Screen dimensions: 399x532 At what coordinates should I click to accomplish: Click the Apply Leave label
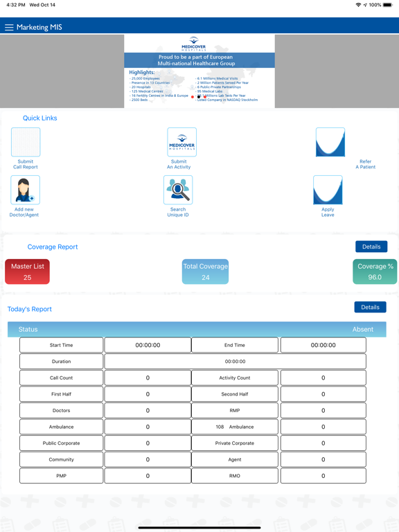click(x=328, y=212)
